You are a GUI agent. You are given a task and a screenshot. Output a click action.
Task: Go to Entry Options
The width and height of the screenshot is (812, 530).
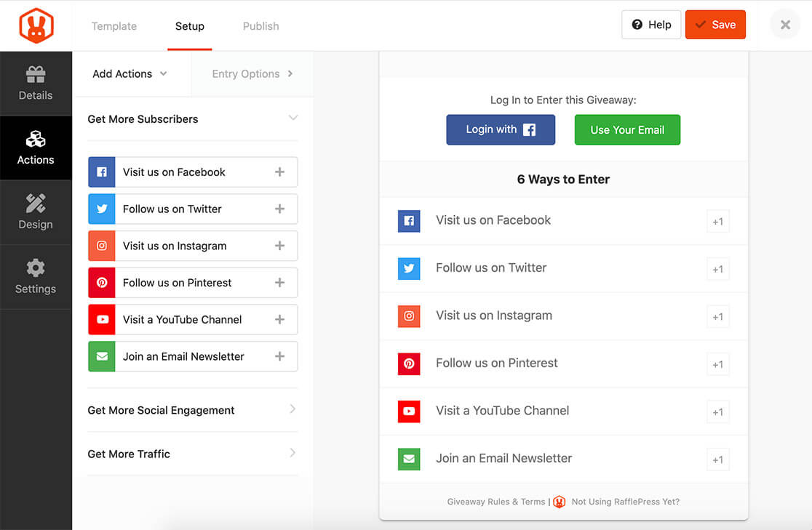coord(252,74)
